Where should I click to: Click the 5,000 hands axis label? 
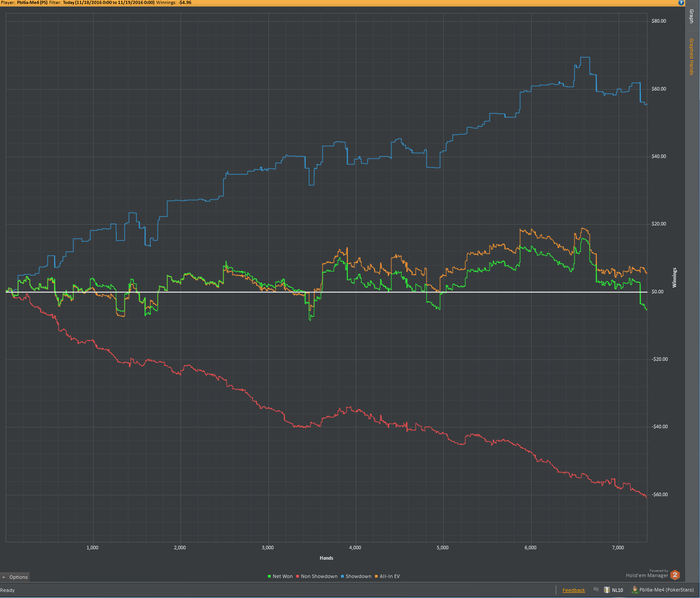click(x=442, y=548)
